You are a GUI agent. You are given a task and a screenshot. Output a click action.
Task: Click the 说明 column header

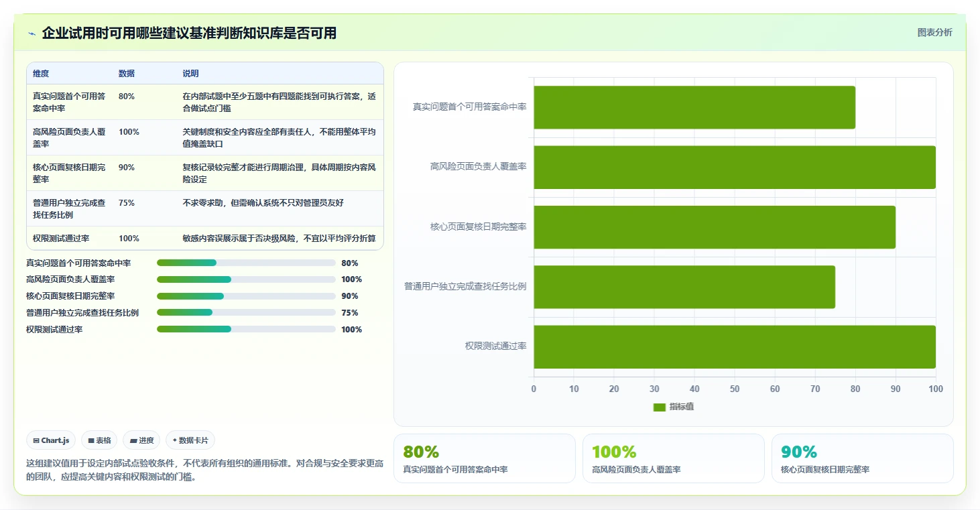click(190, 74)
